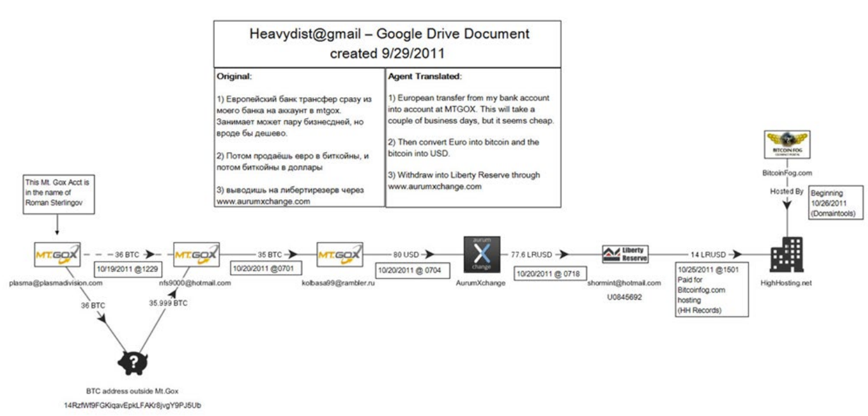Click the Mt.Gox logo above plasma@plasmadivision.com
This screenshot has height=416, width=868.
(58, 254)
